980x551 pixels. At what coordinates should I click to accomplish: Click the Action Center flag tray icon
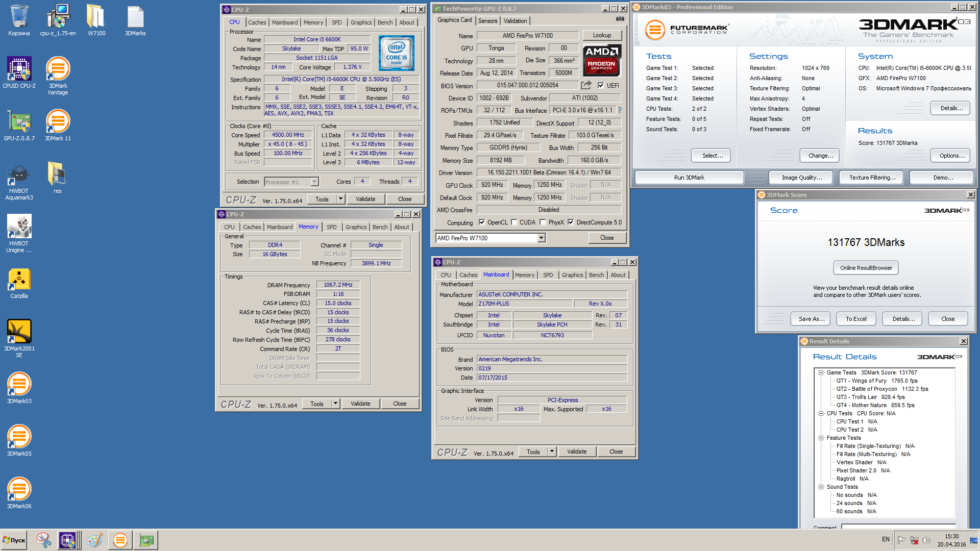tap(902, 540)
